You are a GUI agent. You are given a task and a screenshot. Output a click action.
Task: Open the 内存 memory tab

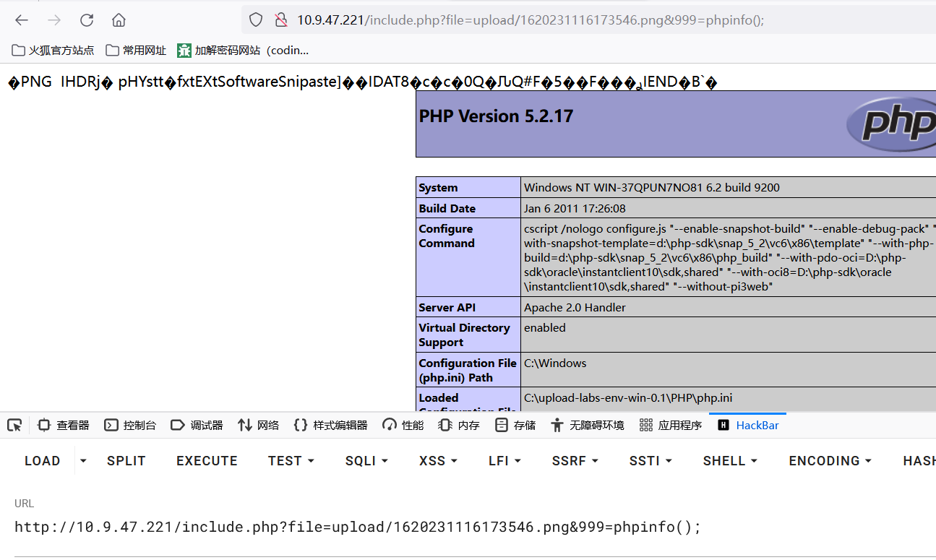click(x=459, y=425)
